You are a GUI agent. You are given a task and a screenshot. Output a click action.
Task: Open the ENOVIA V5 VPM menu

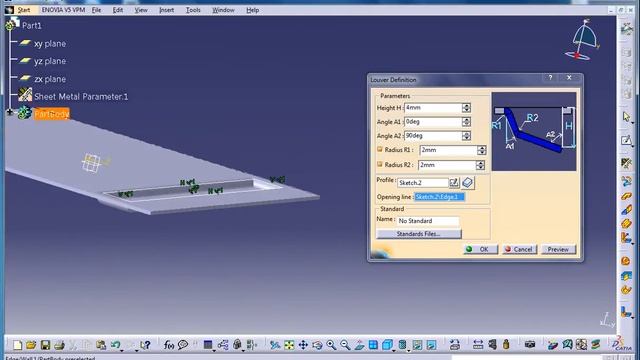[63, 10]
